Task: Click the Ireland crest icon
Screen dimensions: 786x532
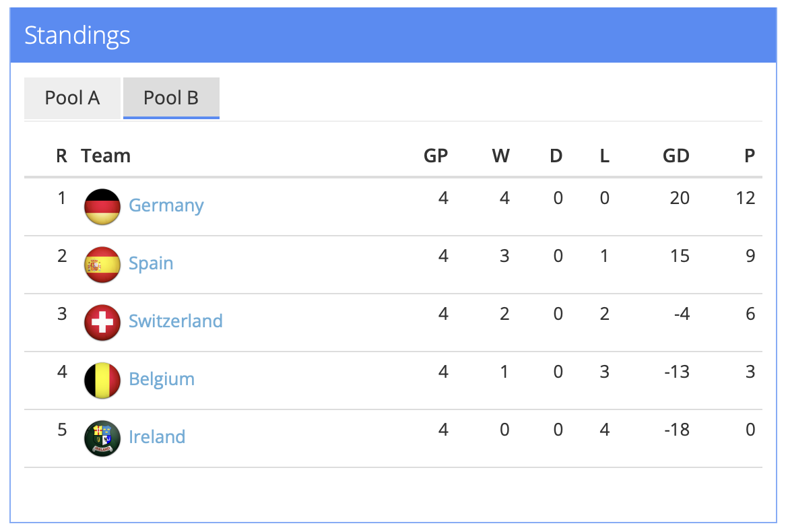Action: tap(102, 438)
